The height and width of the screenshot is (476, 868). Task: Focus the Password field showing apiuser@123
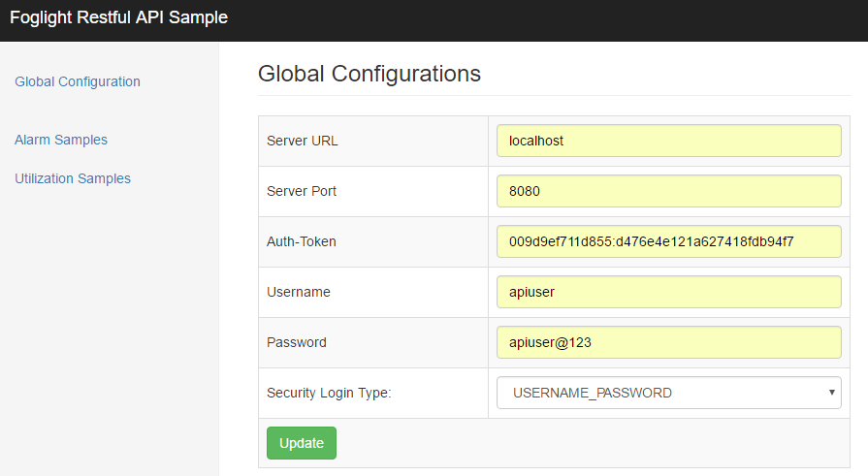coord(668,342)
